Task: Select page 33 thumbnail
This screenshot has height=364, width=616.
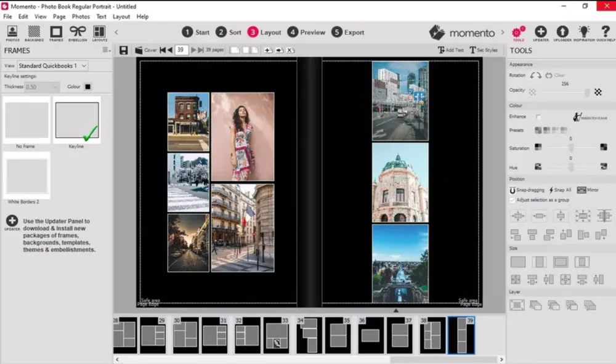Action: coord(277,335)
